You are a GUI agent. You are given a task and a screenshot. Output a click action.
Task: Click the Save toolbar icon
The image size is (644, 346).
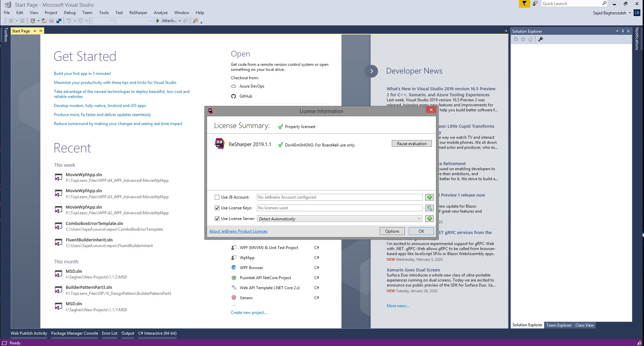coord(52,21)
